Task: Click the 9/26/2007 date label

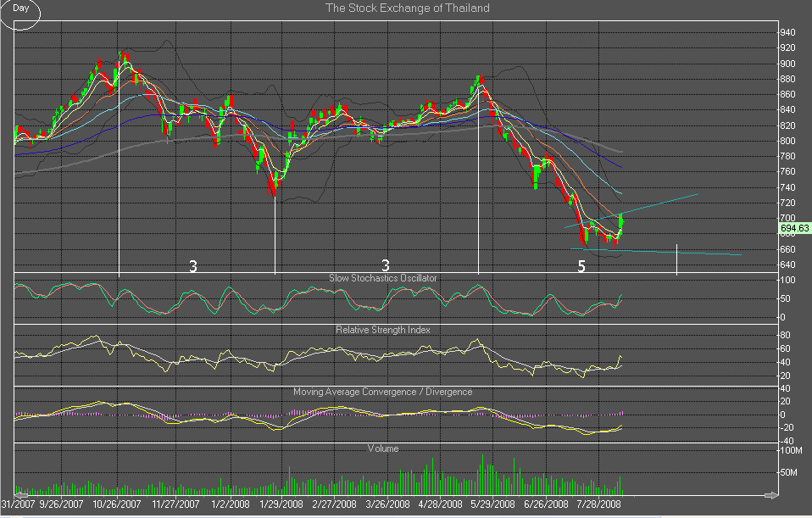Action: tap(61, 504)
